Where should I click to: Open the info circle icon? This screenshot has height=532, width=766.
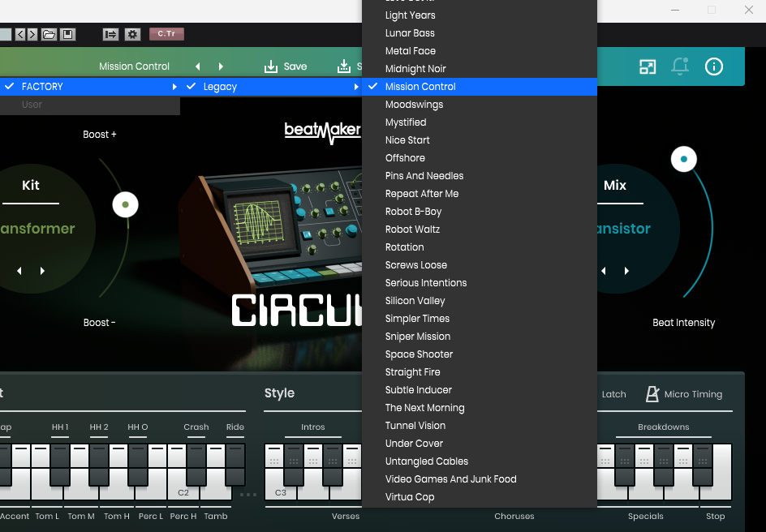pyautogui.click(x=714, y=66)
